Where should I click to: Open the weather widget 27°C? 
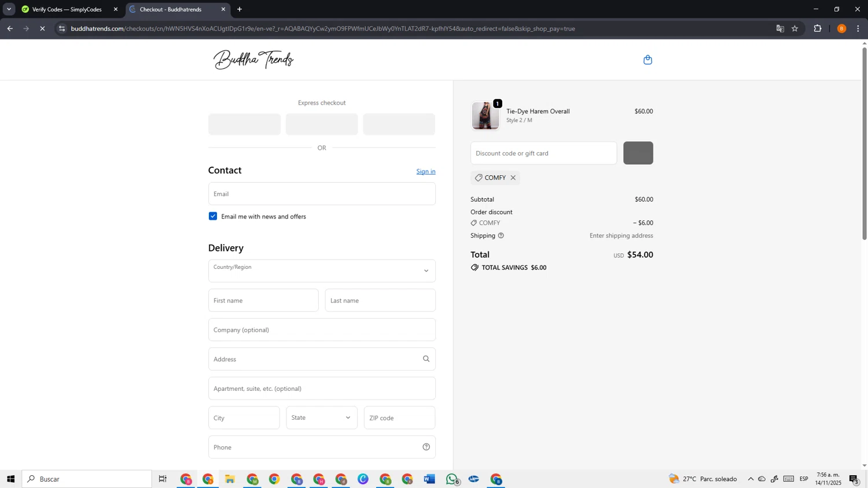(x=703, y=479)
